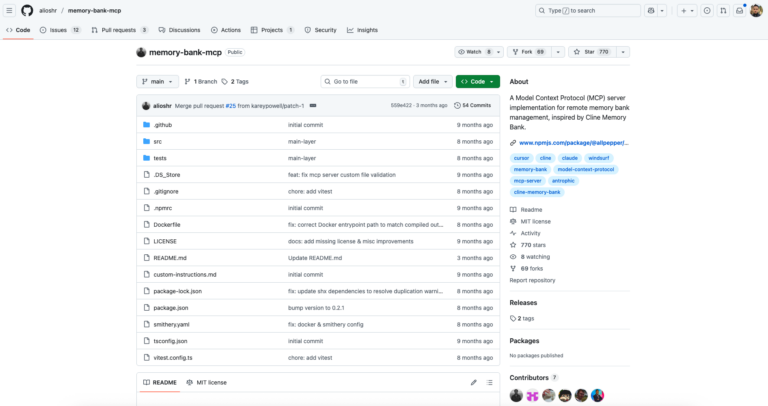Image resolution: width=768 pixels, height=406 pixels.
Task: Star the memory-bank-mcp repository
Action: click(592, 52)
